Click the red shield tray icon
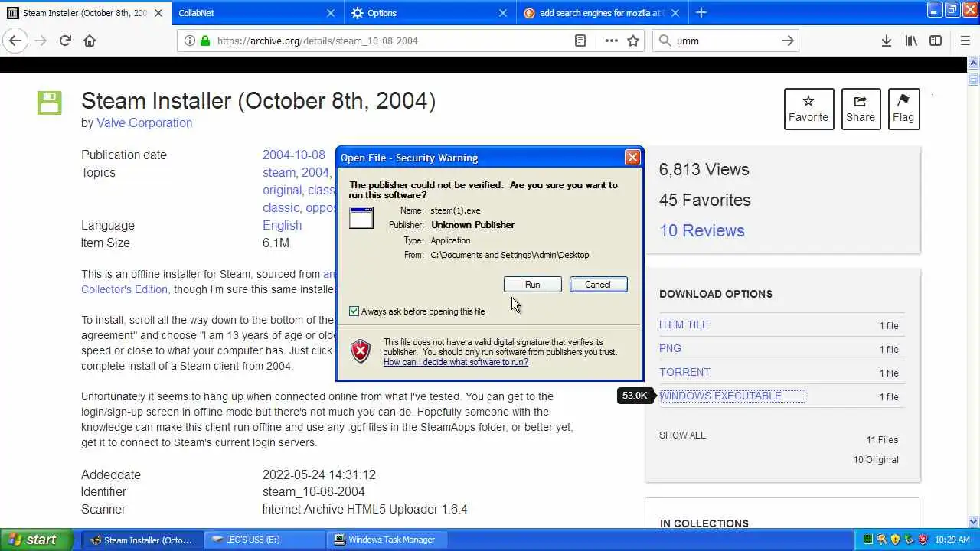Screen dimensions: 980x551 (x=923, y=540)
